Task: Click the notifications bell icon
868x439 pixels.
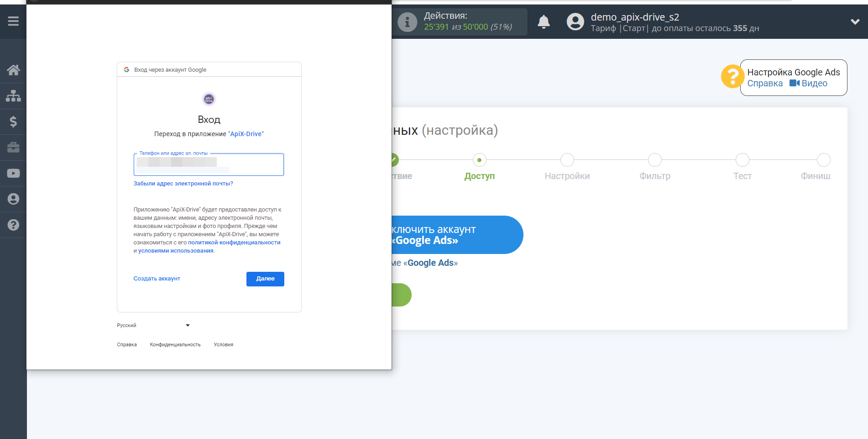Action: 544,21
